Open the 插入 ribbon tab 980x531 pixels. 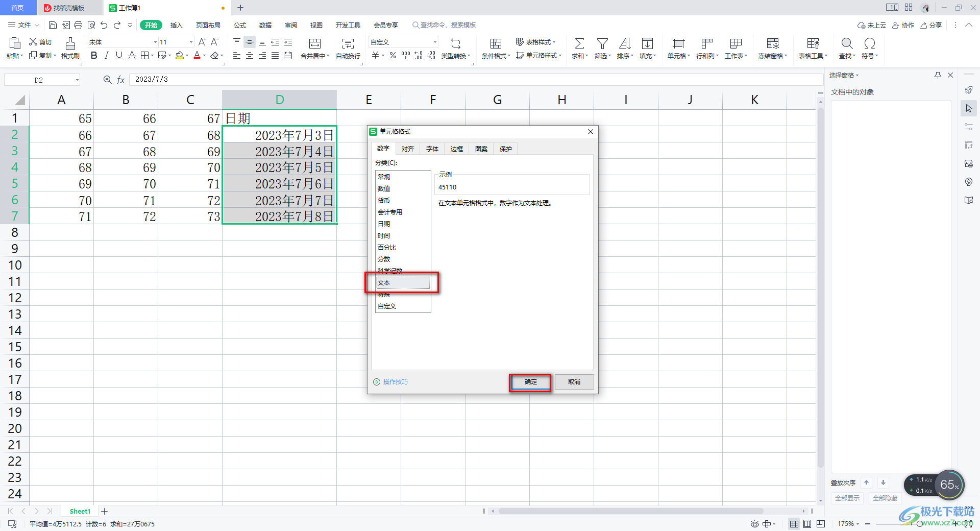(x=176, y=25)
